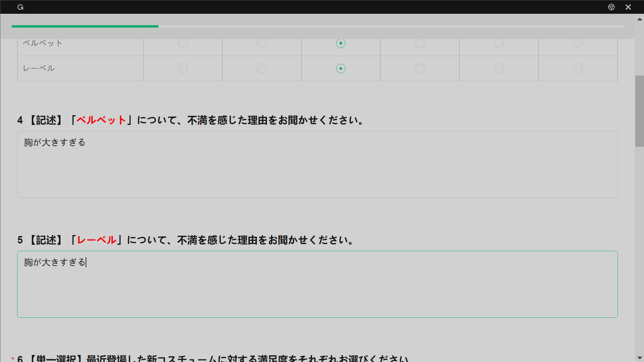
Task: Click the selected third radio for レーベル
Action: point(341,69)
